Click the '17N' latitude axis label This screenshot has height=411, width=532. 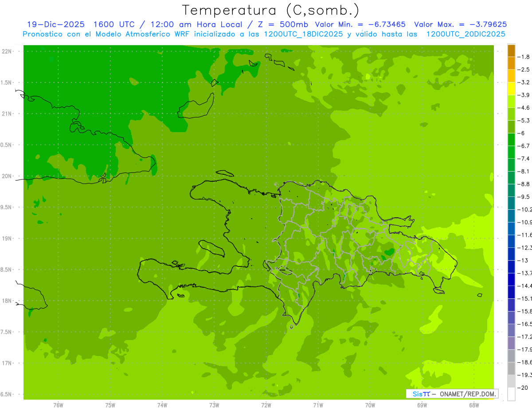point(6,363)
